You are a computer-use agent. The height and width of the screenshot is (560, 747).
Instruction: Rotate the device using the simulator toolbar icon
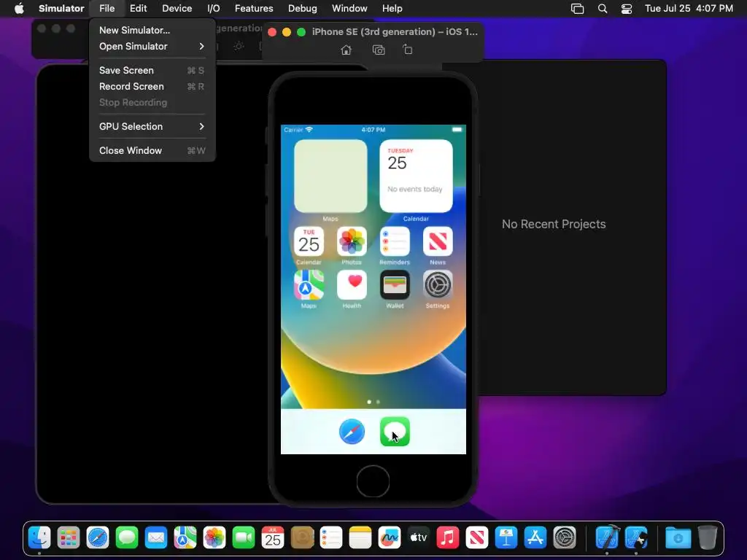click(408, 50)
